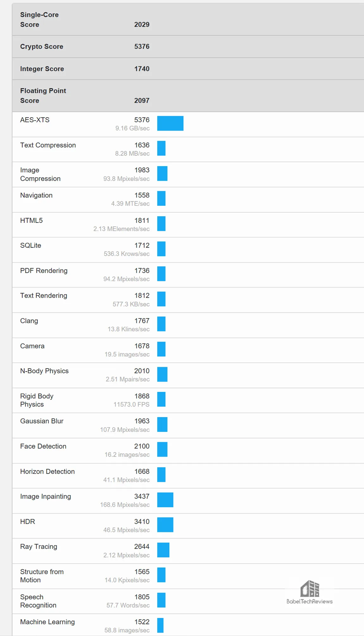Click the Machine Learning score bar
The image size is (364, 636).
(160, 625)
